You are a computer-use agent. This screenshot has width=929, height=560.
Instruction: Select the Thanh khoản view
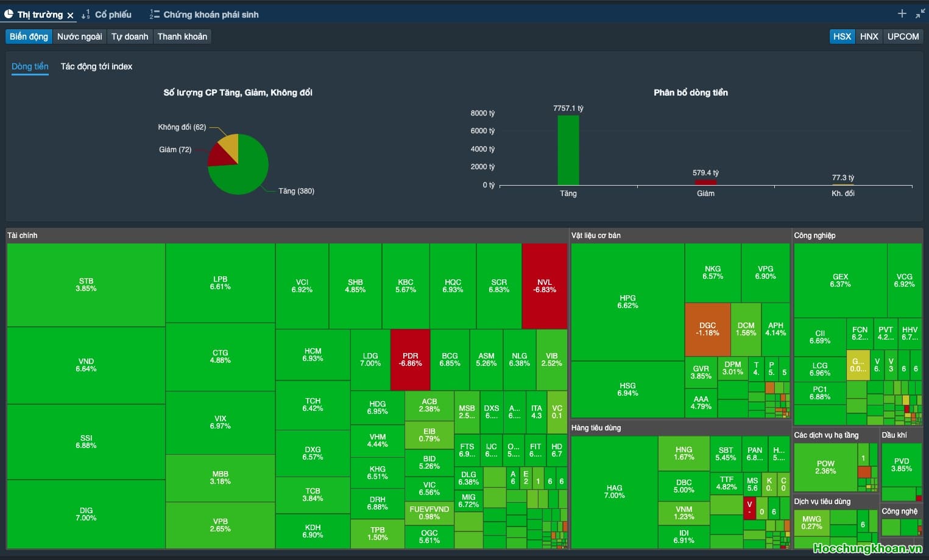pos(182,37)
